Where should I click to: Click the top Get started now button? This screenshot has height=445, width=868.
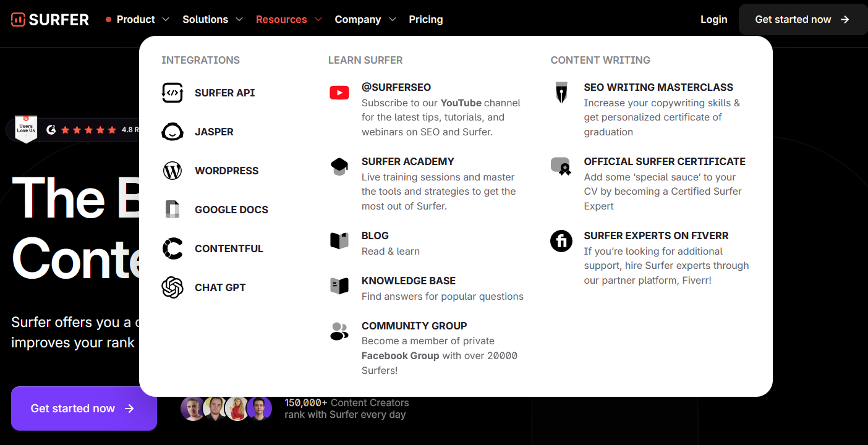point(803,20)
